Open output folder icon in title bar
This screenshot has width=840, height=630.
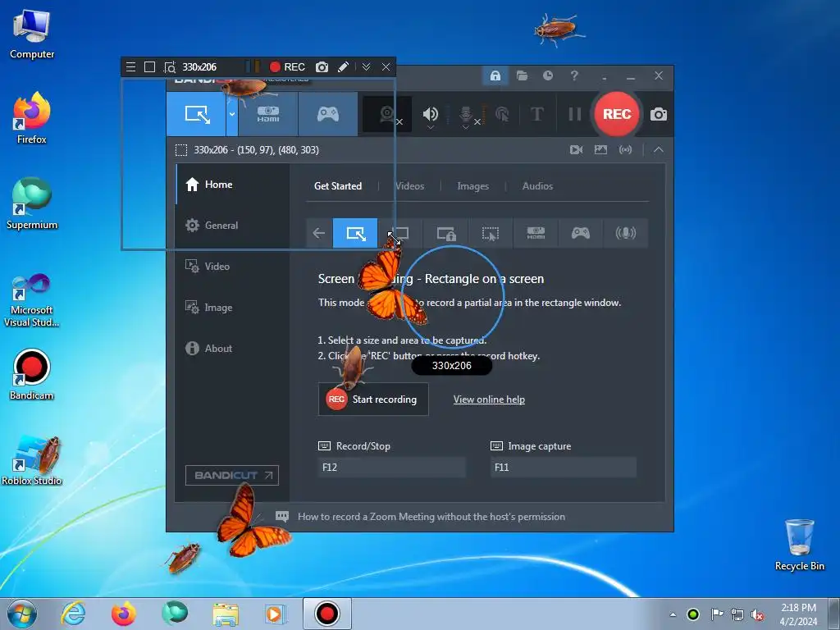(522, 75)
